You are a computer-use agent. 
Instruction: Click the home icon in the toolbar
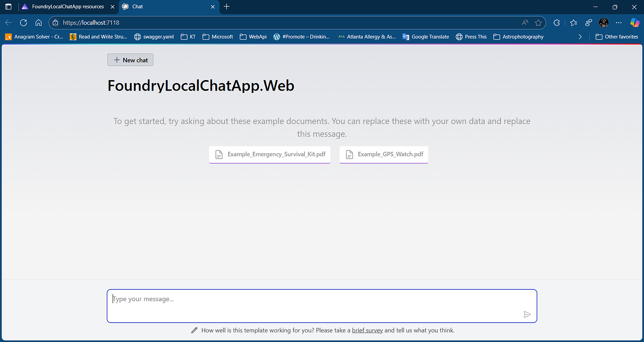38,22
